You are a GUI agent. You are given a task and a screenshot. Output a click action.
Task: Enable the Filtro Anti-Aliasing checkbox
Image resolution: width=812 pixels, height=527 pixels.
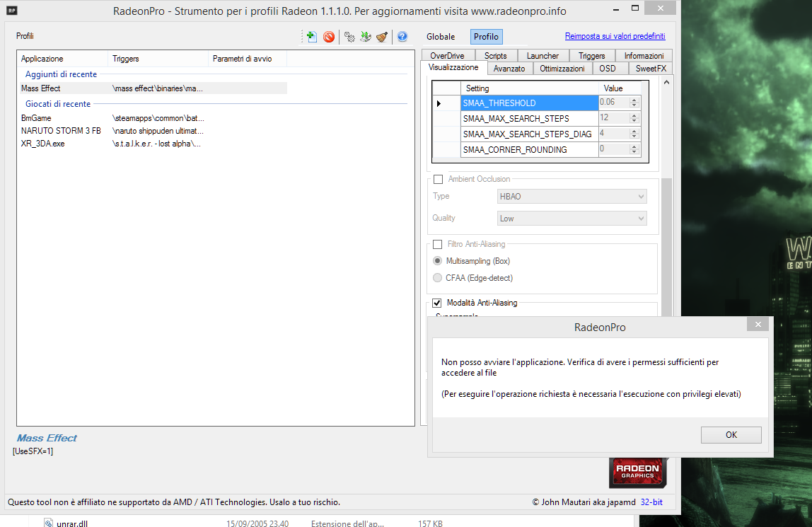438,244
